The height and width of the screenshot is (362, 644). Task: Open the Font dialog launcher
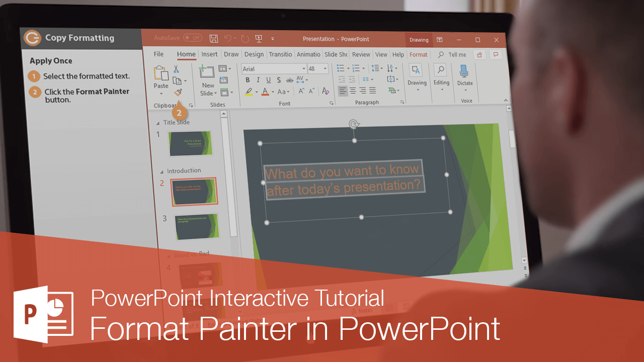coord(332,103)
